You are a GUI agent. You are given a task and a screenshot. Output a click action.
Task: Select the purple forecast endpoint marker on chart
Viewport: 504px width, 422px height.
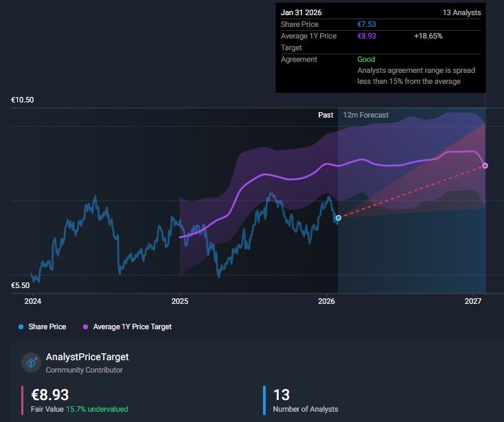pyautogui.click(x=485, y=166)
